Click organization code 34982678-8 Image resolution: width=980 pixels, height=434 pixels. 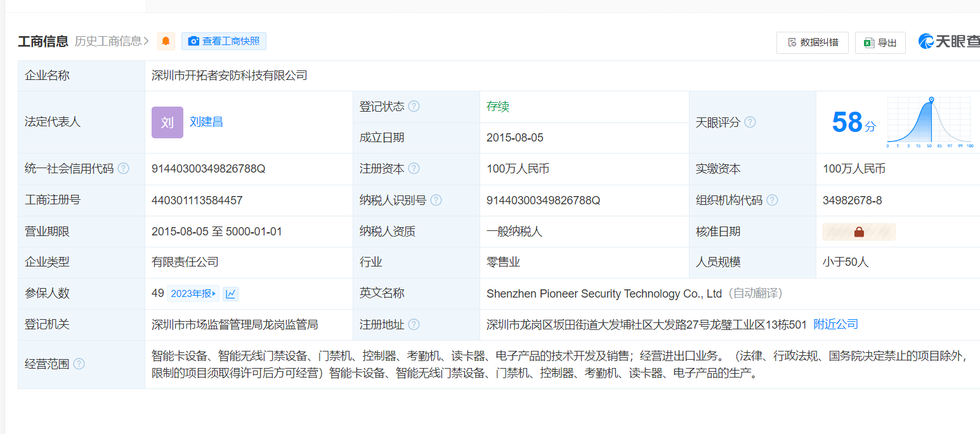[852, 200]
